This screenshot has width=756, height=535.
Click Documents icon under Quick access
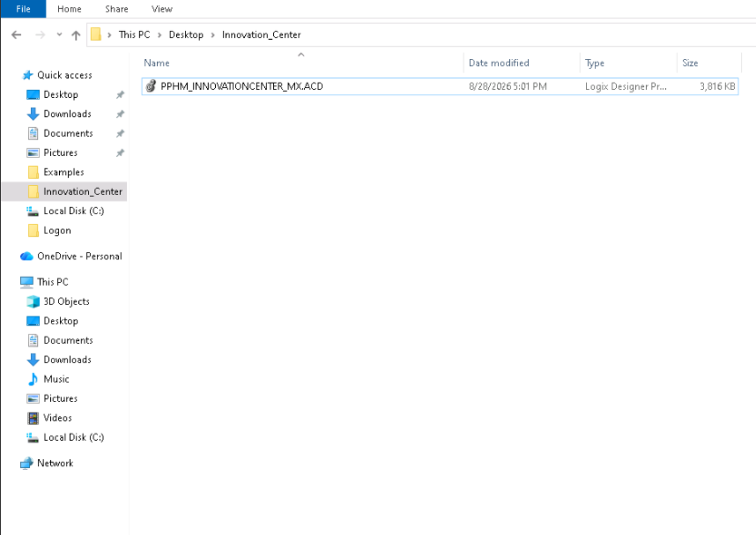pos(33,133)
